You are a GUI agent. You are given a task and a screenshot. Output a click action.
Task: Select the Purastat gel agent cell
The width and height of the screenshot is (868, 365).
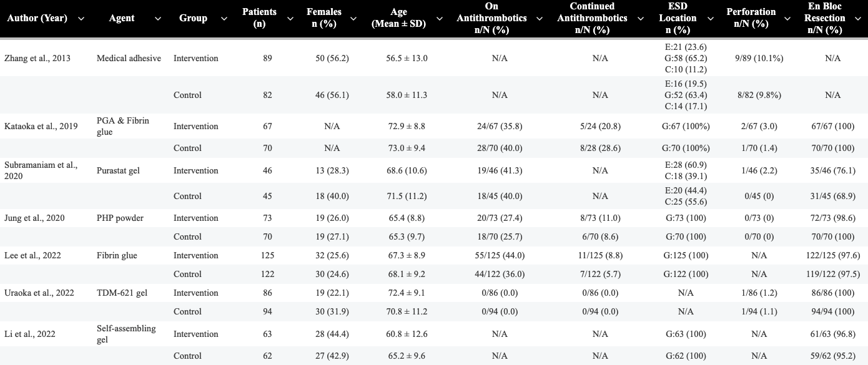point(118,170)
